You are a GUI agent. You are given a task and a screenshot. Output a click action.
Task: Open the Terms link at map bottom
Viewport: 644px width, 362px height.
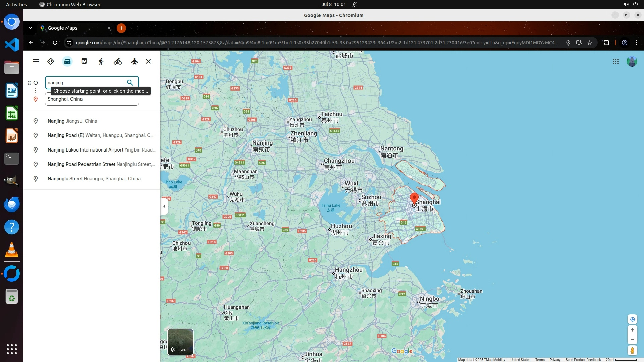[540, 360]
